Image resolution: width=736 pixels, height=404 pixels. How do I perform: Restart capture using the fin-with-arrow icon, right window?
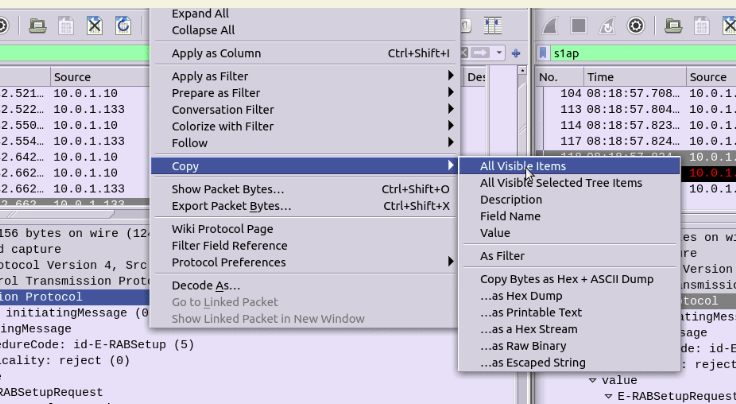607,25
